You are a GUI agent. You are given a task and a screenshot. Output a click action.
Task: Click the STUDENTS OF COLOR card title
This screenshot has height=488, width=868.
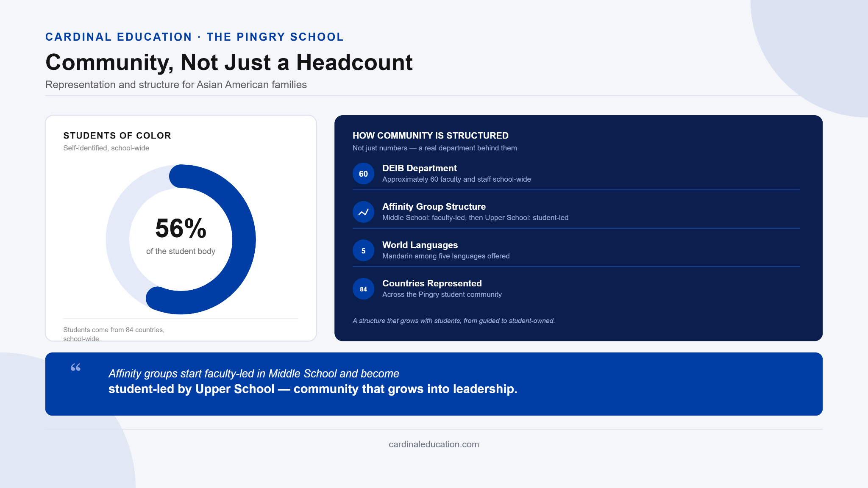[x=117, y=136]
